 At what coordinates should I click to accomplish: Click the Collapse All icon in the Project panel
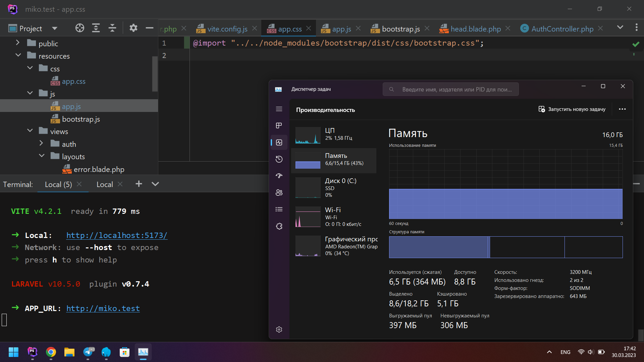[x=112, y=28]
